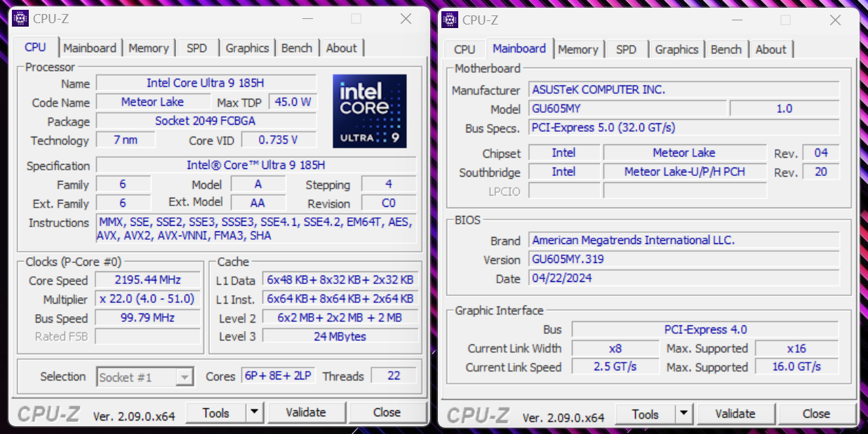Screen dimensions: 868x434
Task: Click the L1 Inst. cache value
Action: pyautogui.click(x=340, y=299)
